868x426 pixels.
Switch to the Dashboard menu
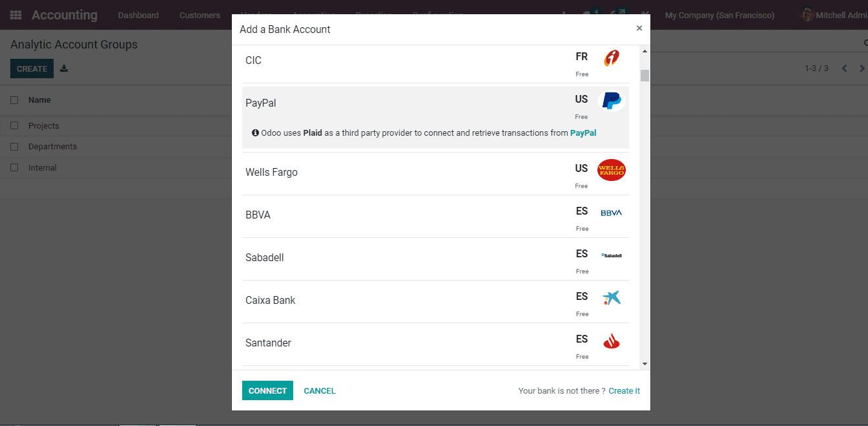pyautogui.click(x=138, y=15)
